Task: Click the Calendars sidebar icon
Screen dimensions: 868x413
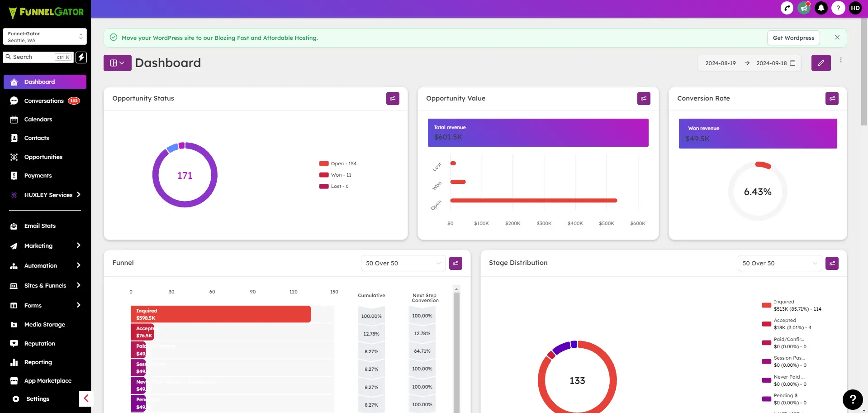Action: tap(14, 120)
